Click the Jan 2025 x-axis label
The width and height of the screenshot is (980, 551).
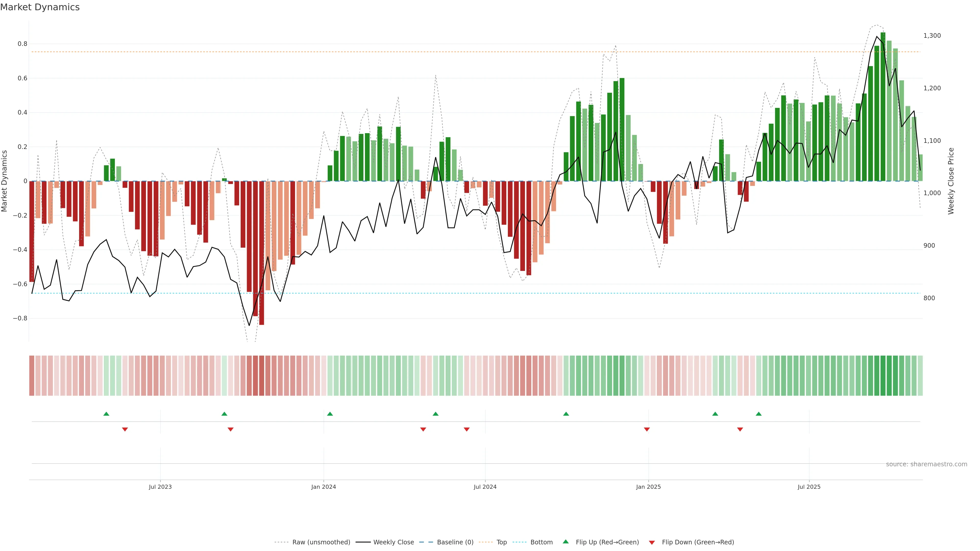click(x=648, y=487)
